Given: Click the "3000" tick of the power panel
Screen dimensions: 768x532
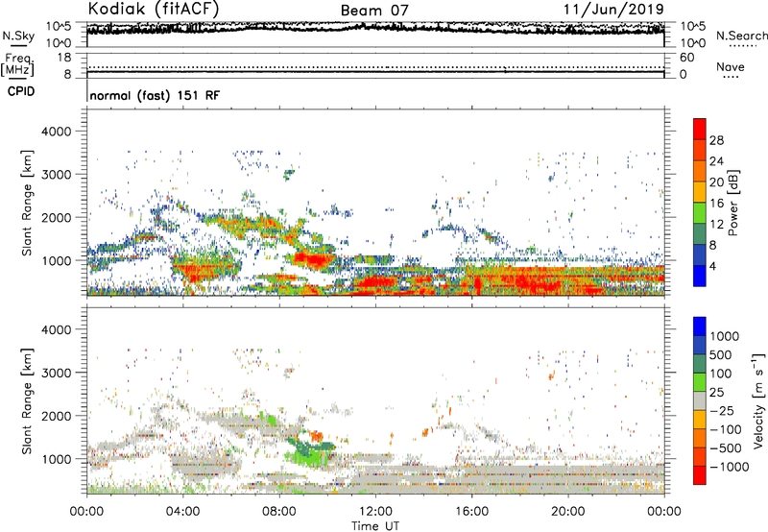Looking at the screenshot, I should click(x=56, y=175).
